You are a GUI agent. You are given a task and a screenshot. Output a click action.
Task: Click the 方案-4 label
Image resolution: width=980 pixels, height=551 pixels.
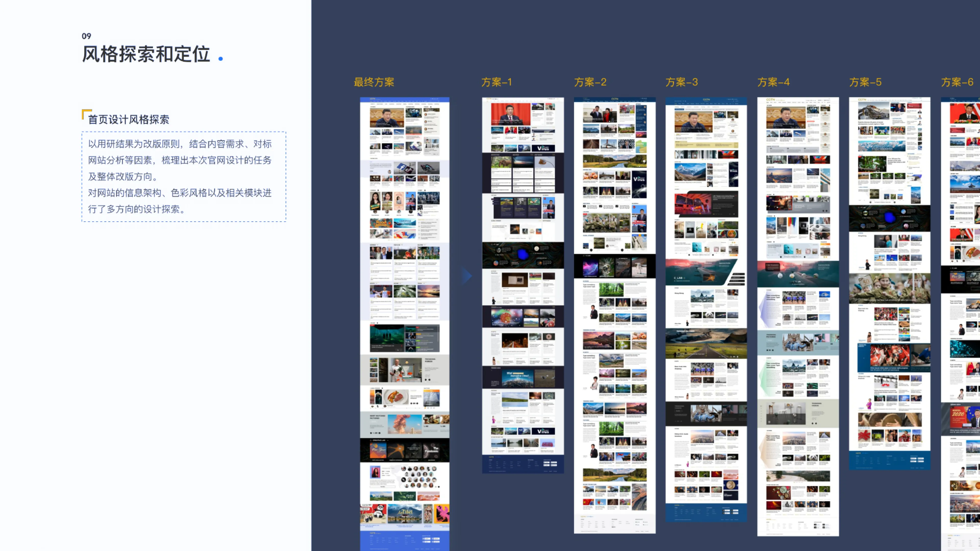(774, 82)
